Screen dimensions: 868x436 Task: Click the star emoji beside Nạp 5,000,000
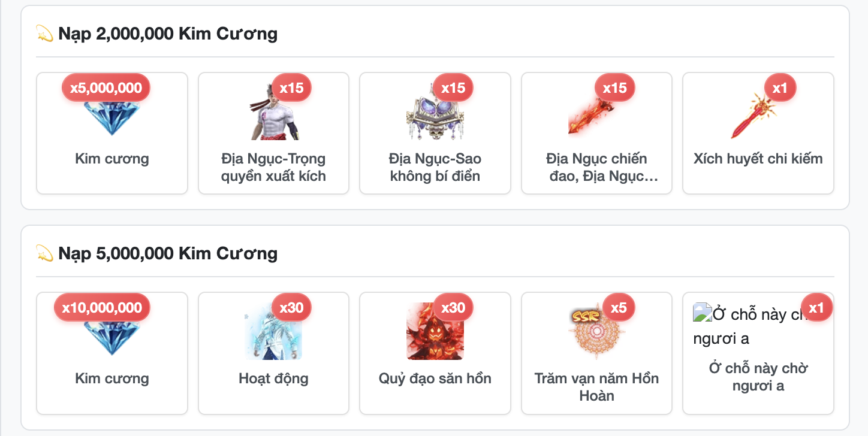pyautogui.click(x=45, y=253)
